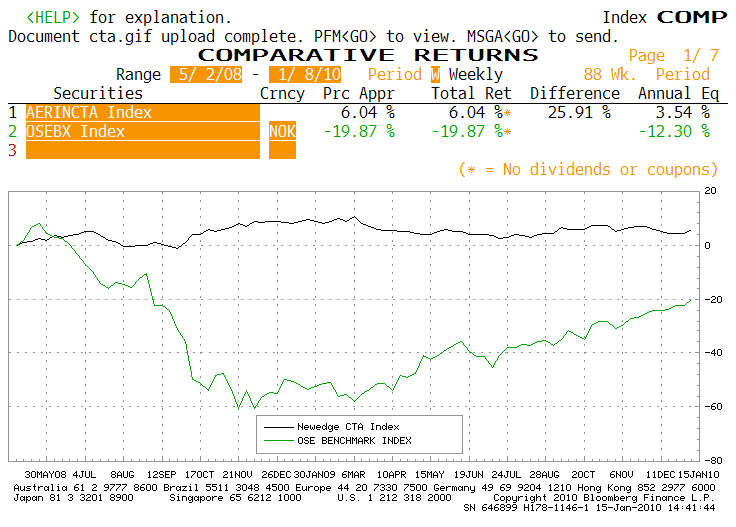Click the 3.54 % annual equivalent value
The height and width of the screenshot is (527, 736).
pos(683,113)
